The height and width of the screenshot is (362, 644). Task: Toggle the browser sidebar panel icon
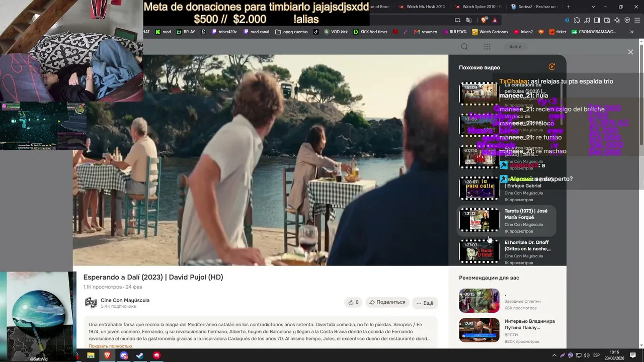click(597, 20)
